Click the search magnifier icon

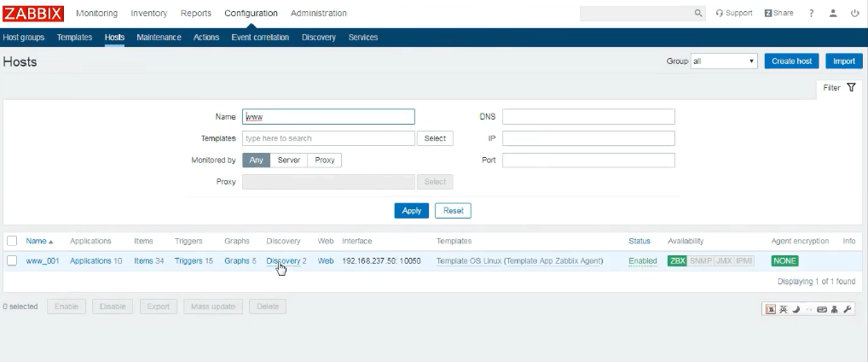(x=698, y=14)
